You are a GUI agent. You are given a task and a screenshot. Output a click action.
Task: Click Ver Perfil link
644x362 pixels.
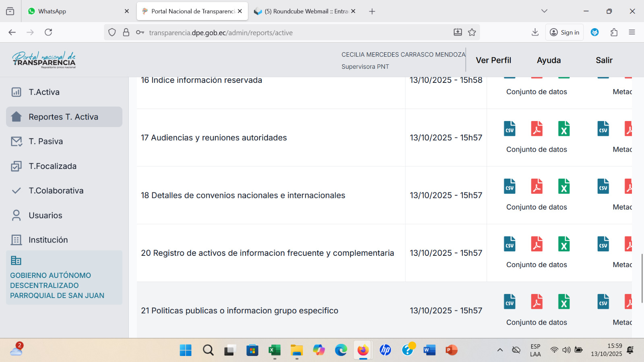[493, 60]
